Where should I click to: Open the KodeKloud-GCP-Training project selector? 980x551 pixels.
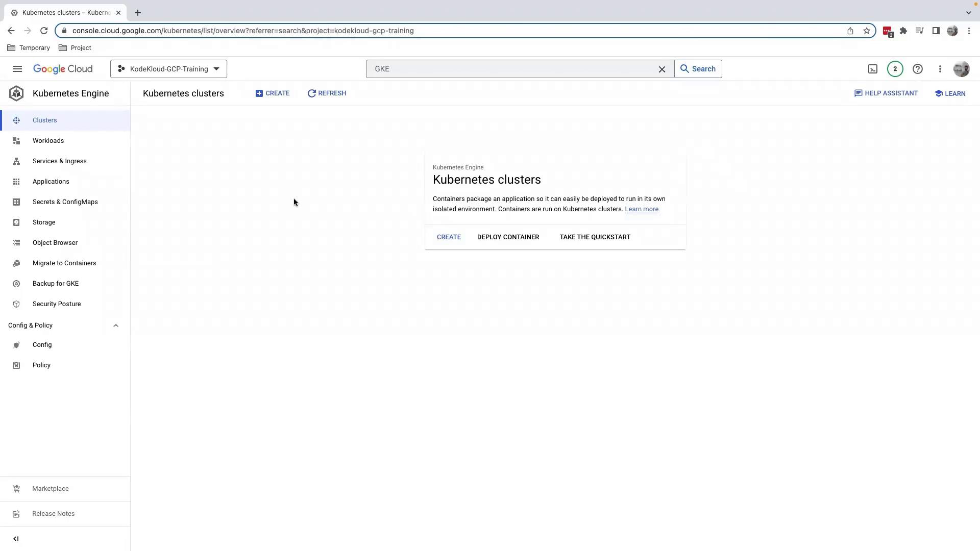(168, 69)
